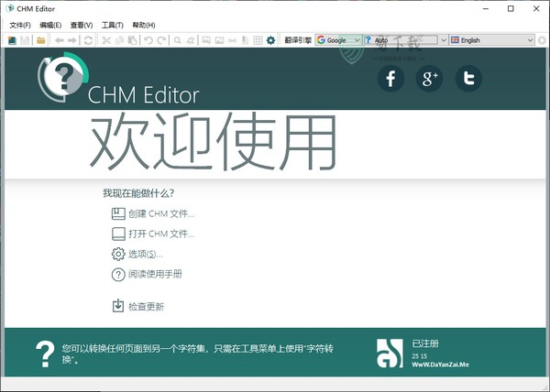Click the WwW.DaYanZai.Me text

[x=440, y=365]
